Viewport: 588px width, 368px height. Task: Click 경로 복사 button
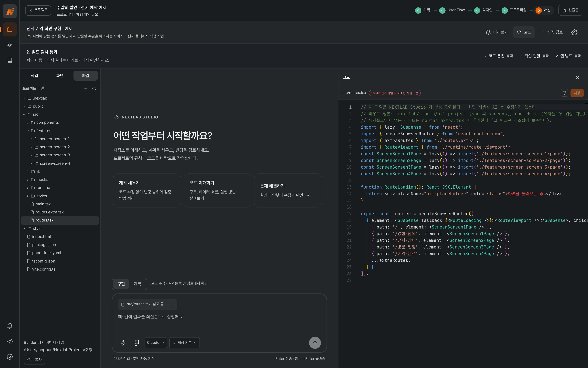[34, 359]
